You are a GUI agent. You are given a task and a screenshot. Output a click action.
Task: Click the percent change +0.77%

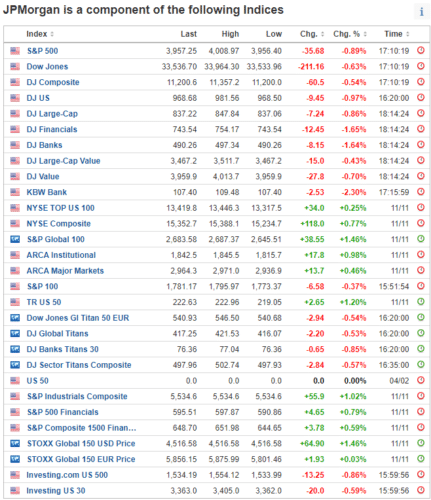tap(353, 224)
